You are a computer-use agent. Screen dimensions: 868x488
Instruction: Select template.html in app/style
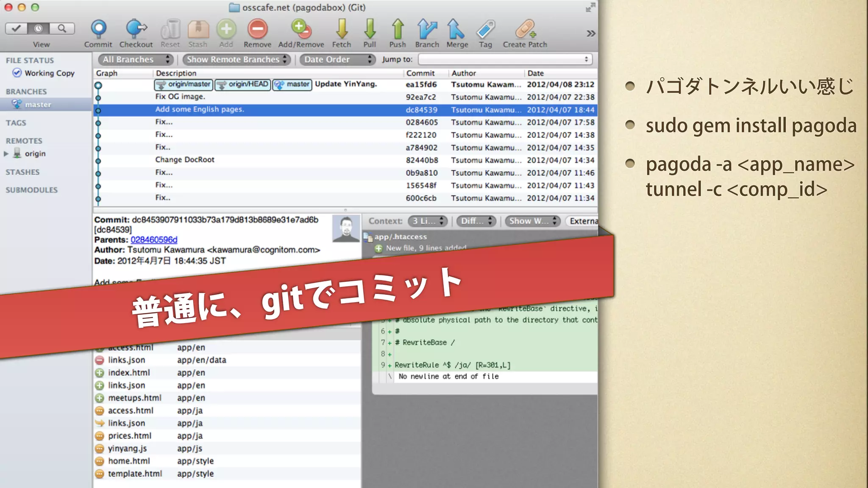(227, 474)
